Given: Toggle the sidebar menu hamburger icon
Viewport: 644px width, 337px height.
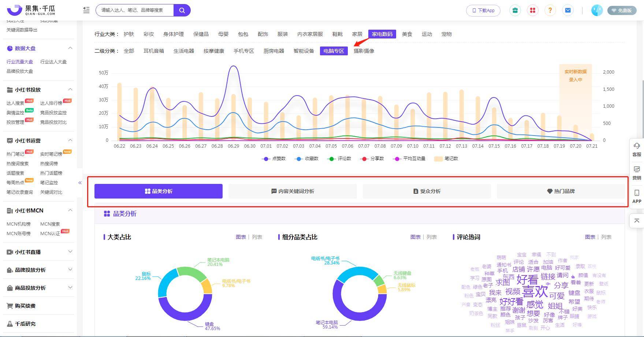Looking at the screenshot, I should [86, 10].
